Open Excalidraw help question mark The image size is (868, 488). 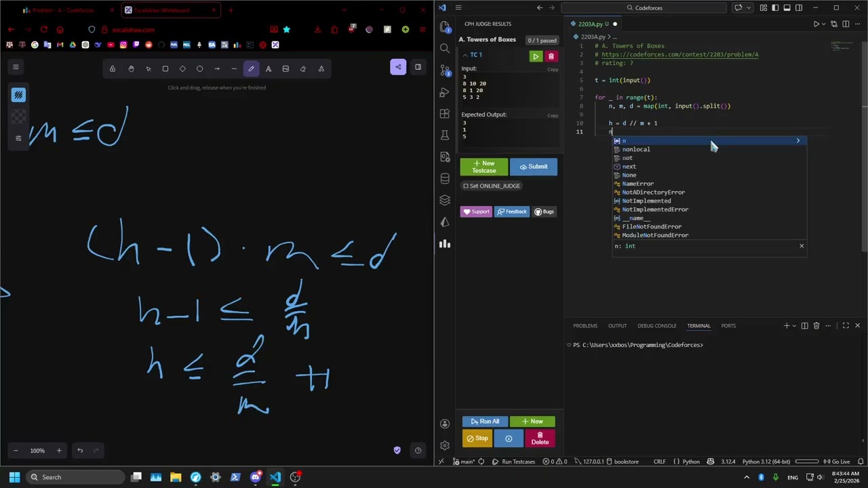pyautogui.click(x=418, y=451)
